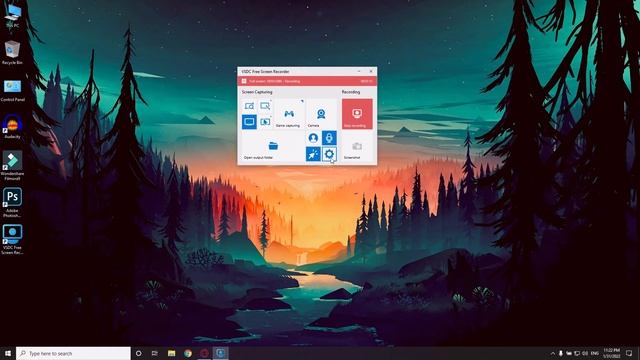Toggle the microphone recording icon
The width and height of the screenshot is (640, 360).
tap(329, 138)
